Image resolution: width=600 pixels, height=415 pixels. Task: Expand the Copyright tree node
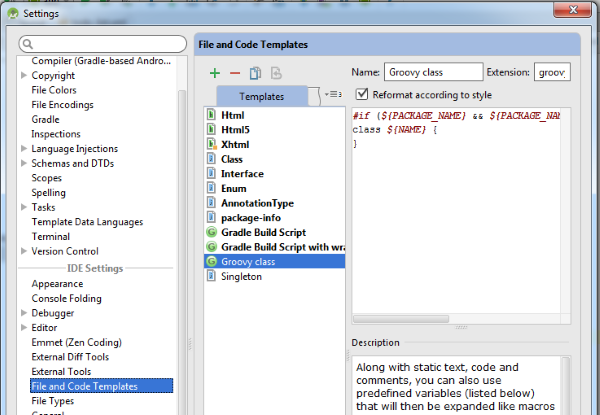pos(24,75)
